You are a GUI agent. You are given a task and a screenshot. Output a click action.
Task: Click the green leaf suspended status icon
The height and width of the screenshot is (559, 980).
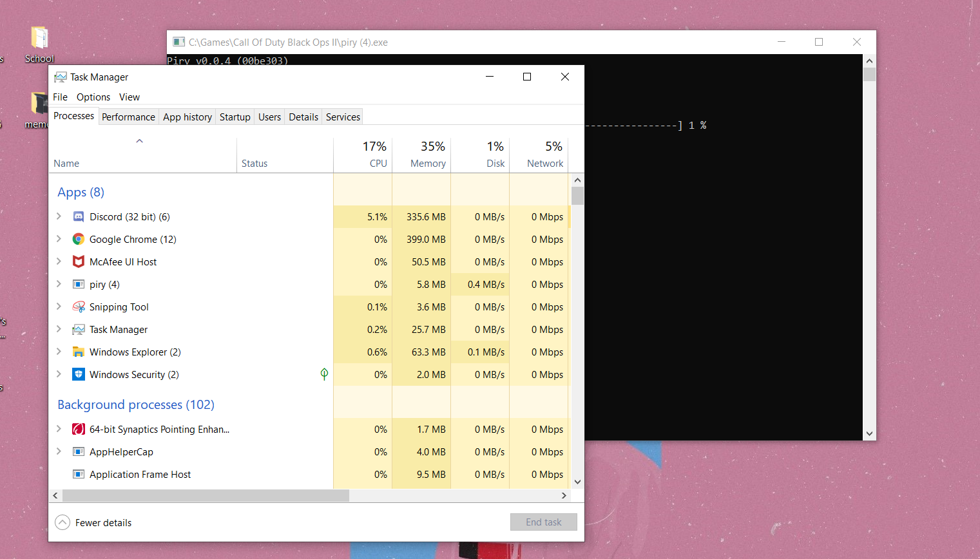(x=324, y=374)
